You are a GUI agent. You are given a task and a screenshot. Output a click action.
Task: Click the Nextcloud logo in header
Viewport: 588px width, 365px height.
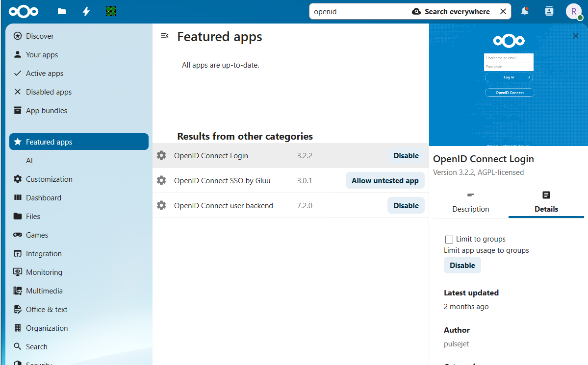(23, 11)
